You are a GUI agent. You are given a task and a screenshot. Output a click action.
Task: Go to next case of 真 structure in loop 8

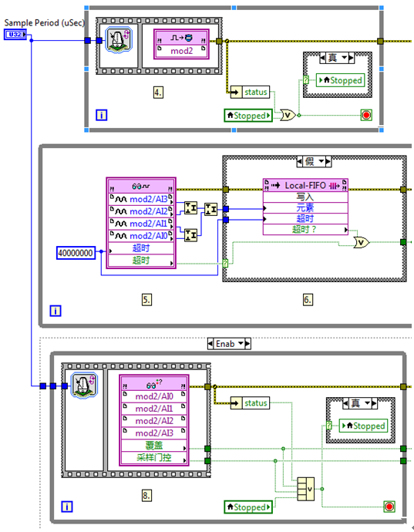(375, 403)
